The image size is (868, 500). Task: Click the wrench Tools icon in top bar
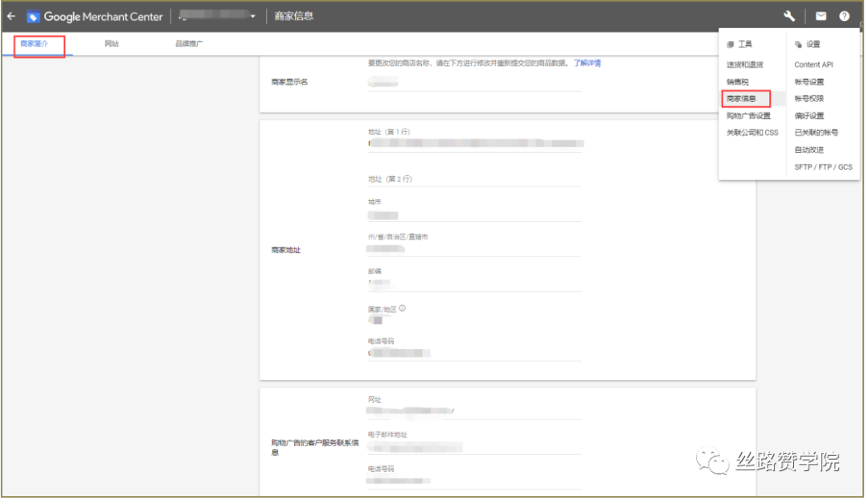coord(789,15)
